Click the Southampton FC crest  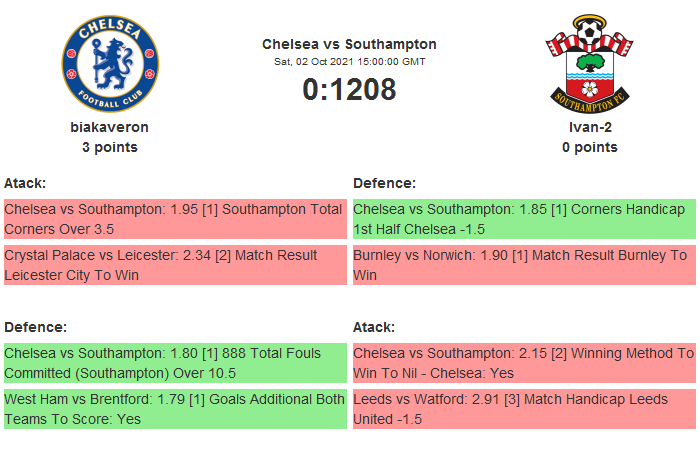click(x=589, y=64)
